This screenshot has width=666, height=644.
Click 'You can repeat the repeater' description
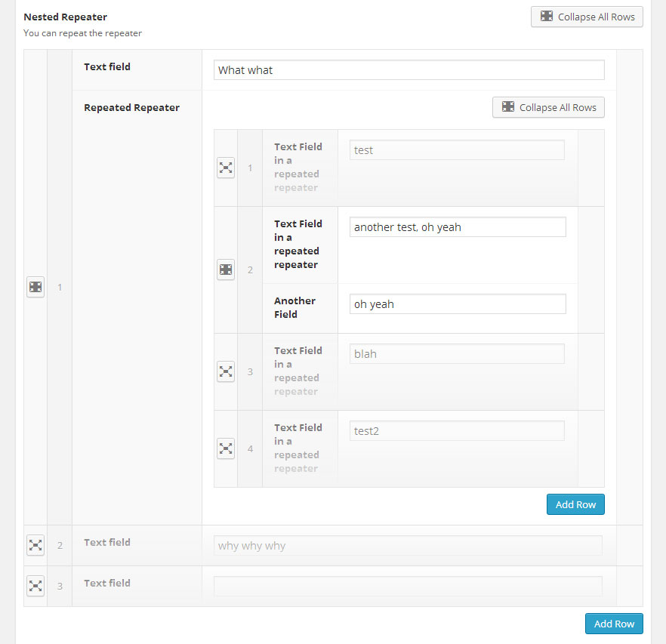click(82, 33)
